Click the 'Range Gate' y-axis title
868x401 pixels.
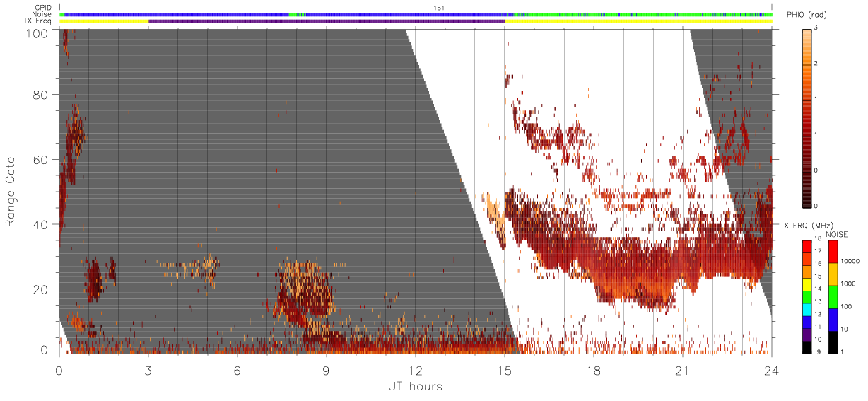click(11, 192)
